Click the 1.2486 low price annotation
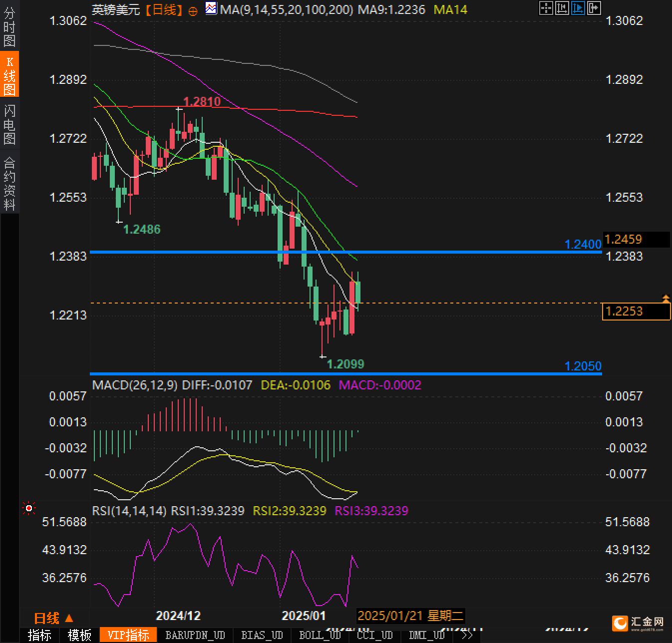Screen dimensions: 672x643 coord(142,229)
